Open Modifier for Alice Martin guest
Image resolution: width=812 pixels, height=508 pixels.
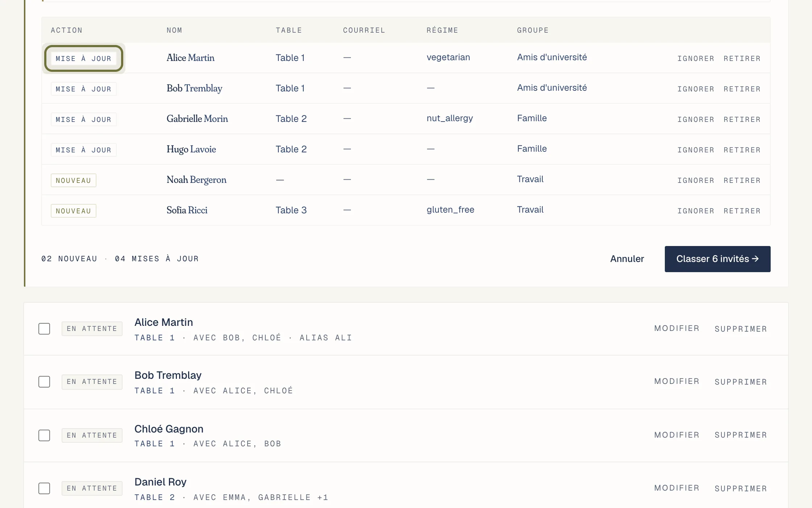(677, 328)
